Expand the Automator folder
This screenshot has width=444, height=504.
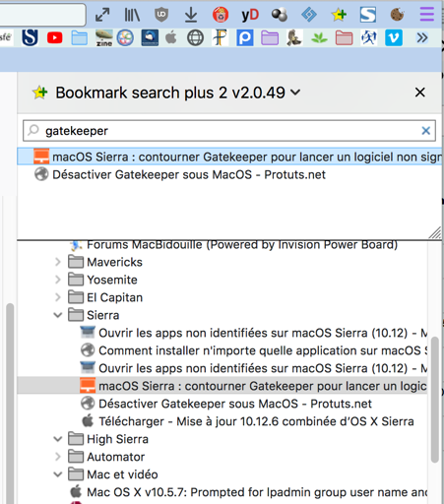pos(58,457)
